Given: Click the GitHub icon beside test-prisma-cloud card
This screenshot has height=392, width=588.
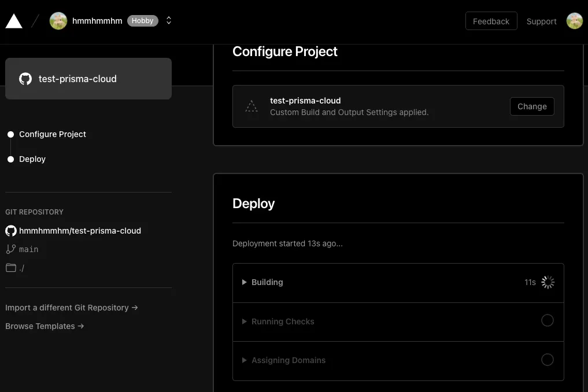Looking at the screenshot, I should (25, 79).
